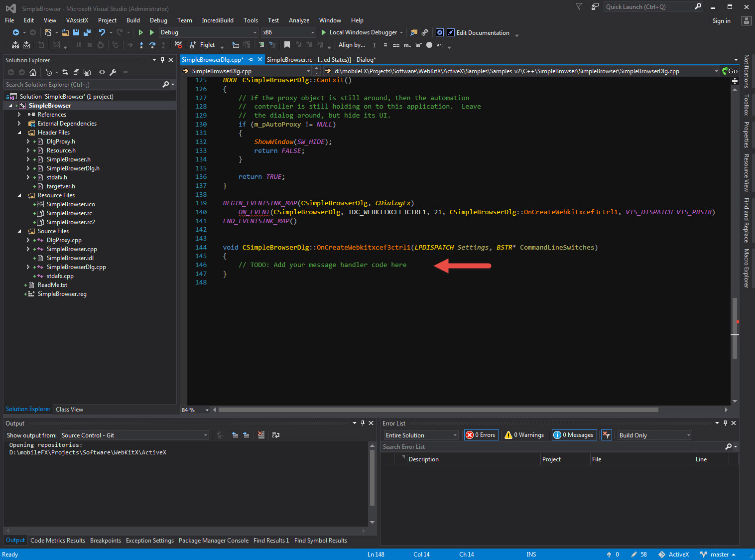Viewport: 755px width, 560px height.
Task: Open the x86 platform dropdown
Action: (x=289, y=32)
